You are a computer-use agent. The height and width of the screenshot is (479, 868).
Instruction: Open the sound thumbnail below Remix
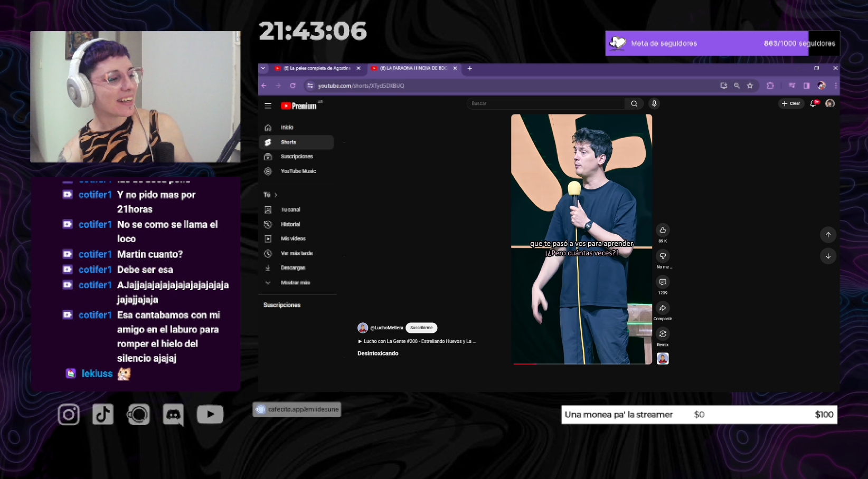pos(663,359)
